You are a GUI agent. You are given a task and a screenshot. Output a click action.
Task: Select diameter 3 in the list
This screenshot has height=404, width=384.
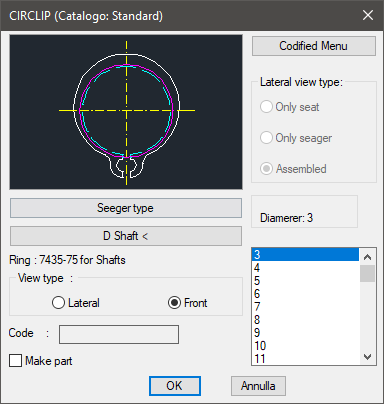click(306, 255)
